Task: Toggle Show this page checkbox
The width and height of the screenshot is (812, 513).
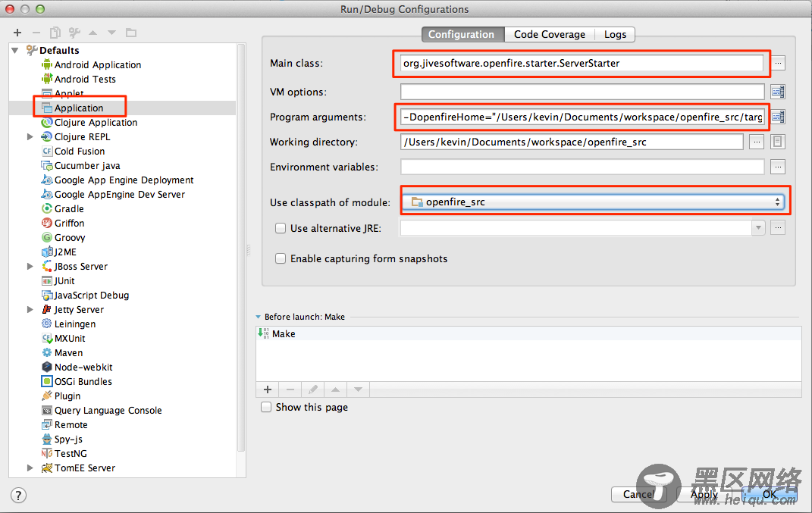Action: 266,407
